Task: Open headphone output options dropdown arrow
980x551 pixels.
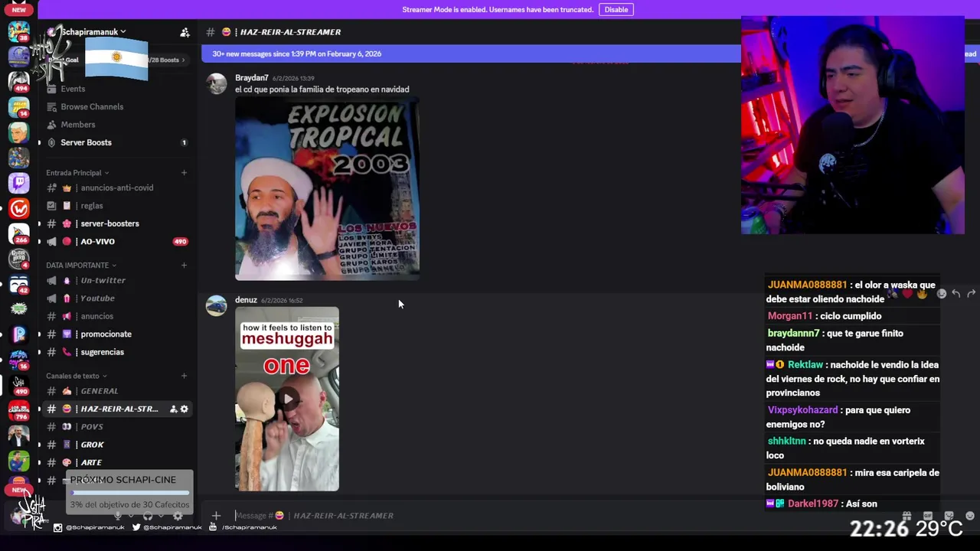Action: point(159,516)
